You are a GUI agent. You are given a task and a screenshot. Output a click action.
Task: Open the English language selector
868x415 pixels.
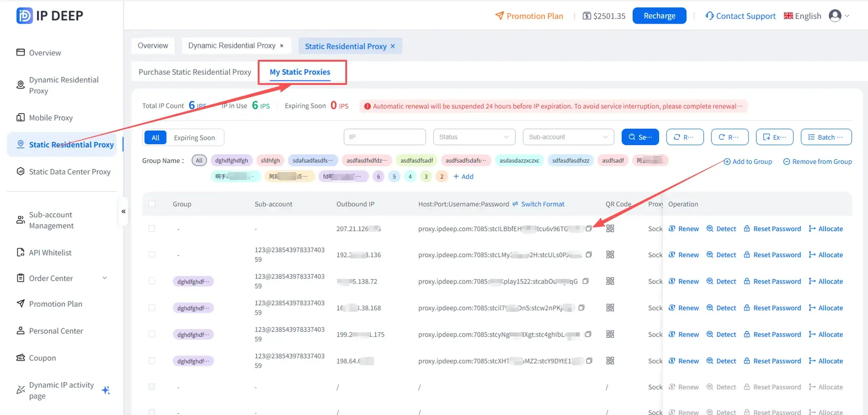click(x=802, y=16)
